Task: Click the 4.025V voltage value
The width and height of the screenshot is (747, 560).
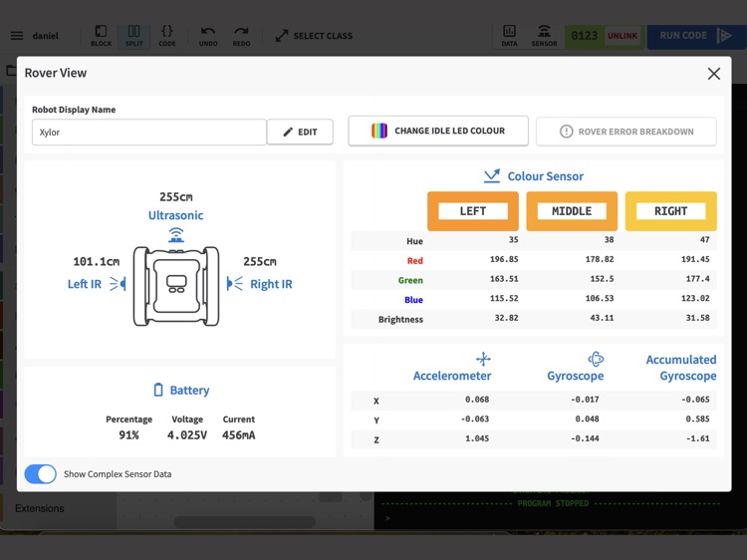Action: [187, 435]
